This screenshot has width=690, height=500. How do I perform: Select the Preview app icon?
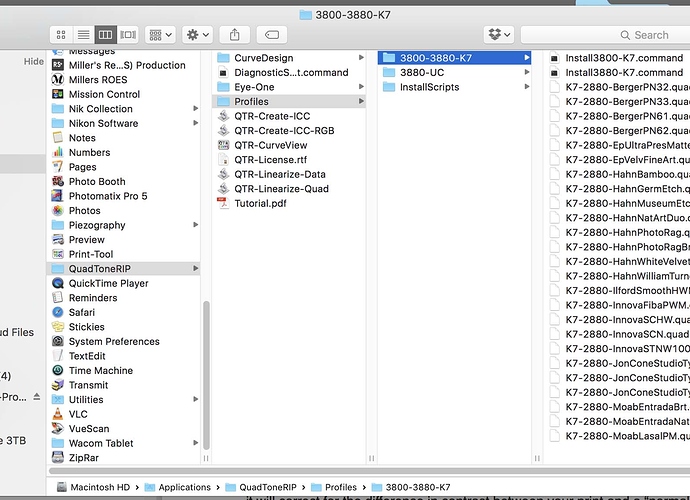point(58,239)
